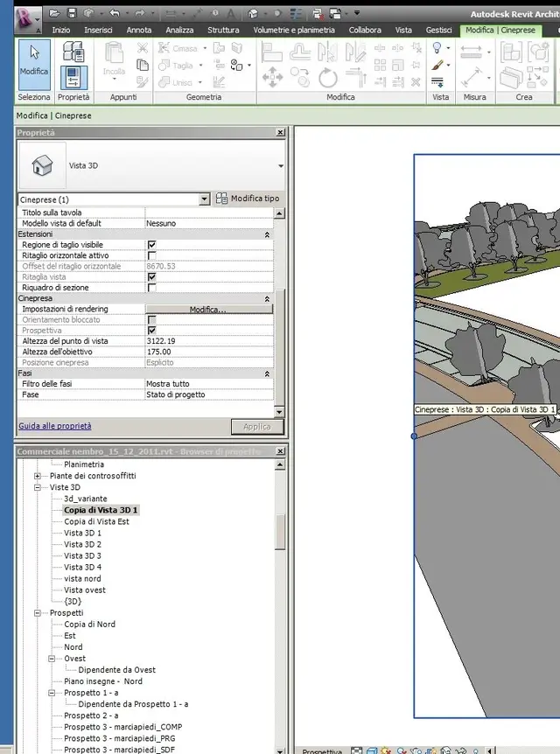Click the Close Hidden Windows icon in quick access toolbar
The height and width of the screenshot is (754, 560).
(x=317, y=13)
